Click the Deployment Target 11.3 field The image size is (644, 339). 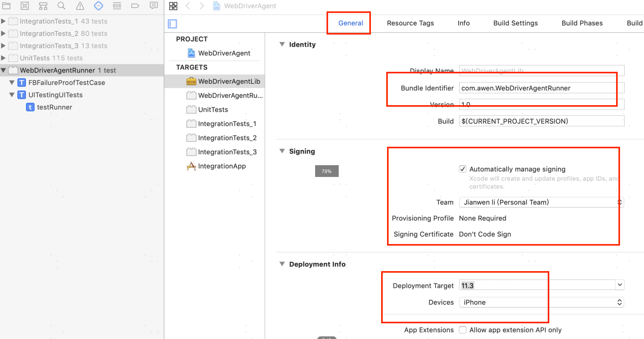[537, 285]
